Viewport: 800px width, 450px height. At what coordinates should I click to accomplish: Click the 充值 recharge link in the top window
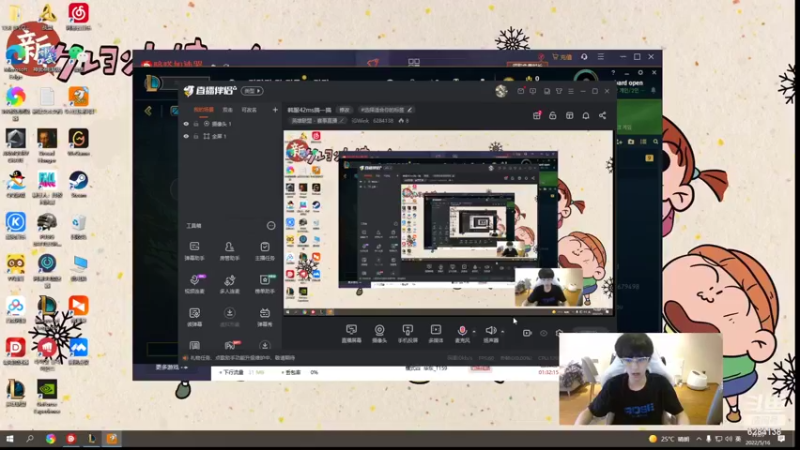(x=562, y=57)
